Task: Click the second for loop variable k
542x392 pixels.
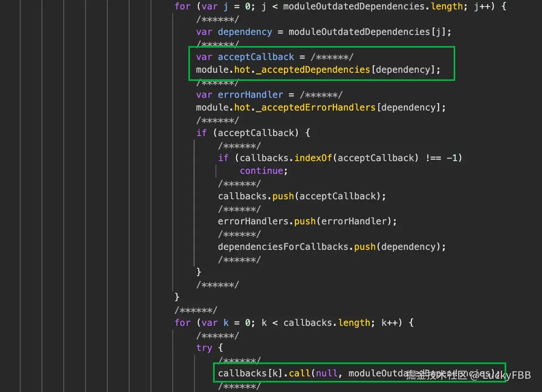Action: coord(226,323)
